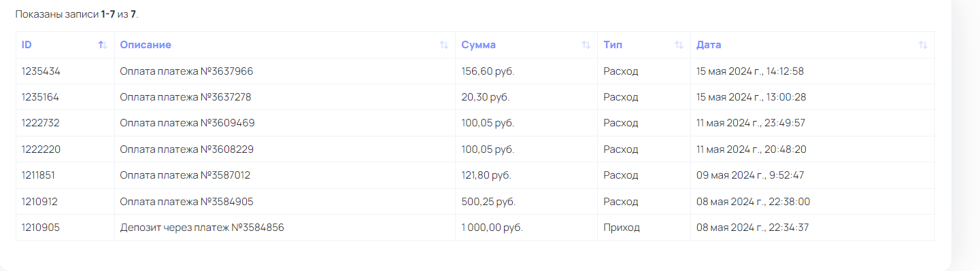Select the Тип column header text
Screen dimensions: 980x271
(613, 45)
